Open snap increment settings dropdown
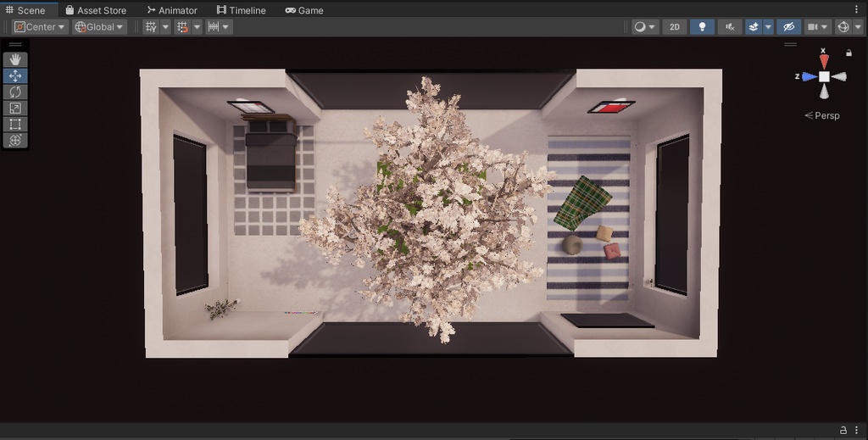Image resolution: width=868 pixels, height=440 pixels. [219, 26]
